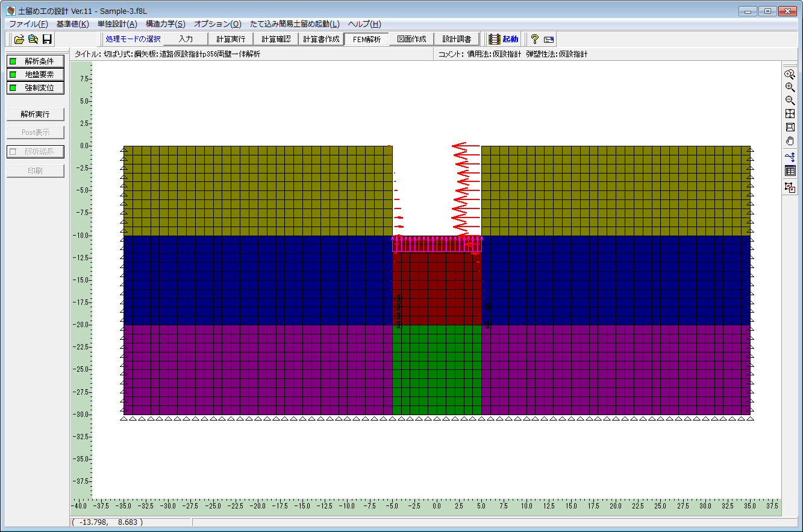This screenshot has height=532, width=803.
Task: Zoom out with the minus magnifier
Action: [x=790, y=101]
